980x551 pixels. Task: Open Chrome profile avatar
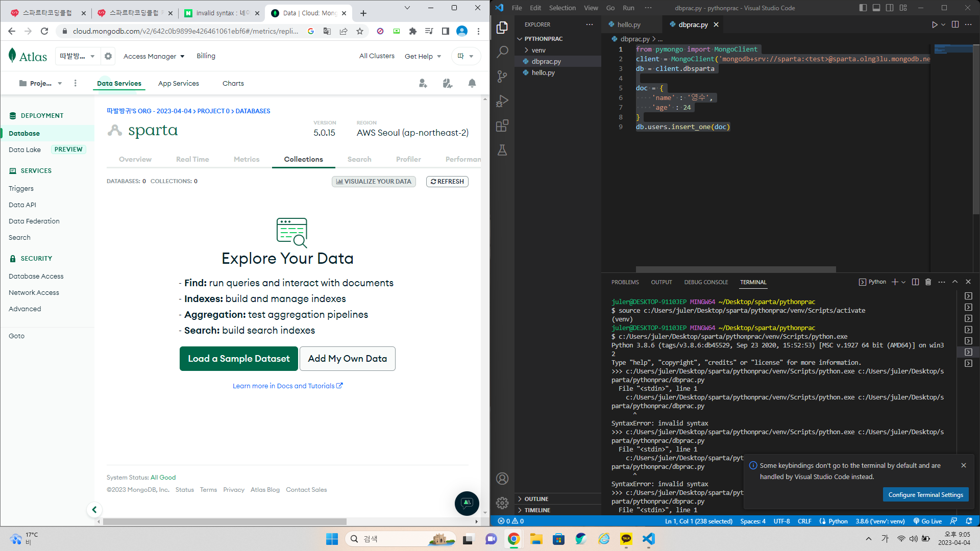coord(462,31)
